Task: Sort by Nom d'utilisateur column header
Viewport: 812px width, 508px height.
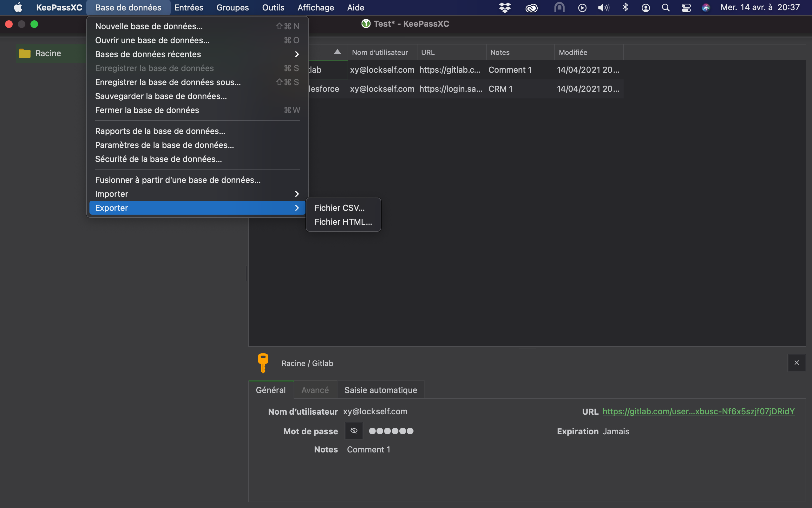Action: (383, 52)
